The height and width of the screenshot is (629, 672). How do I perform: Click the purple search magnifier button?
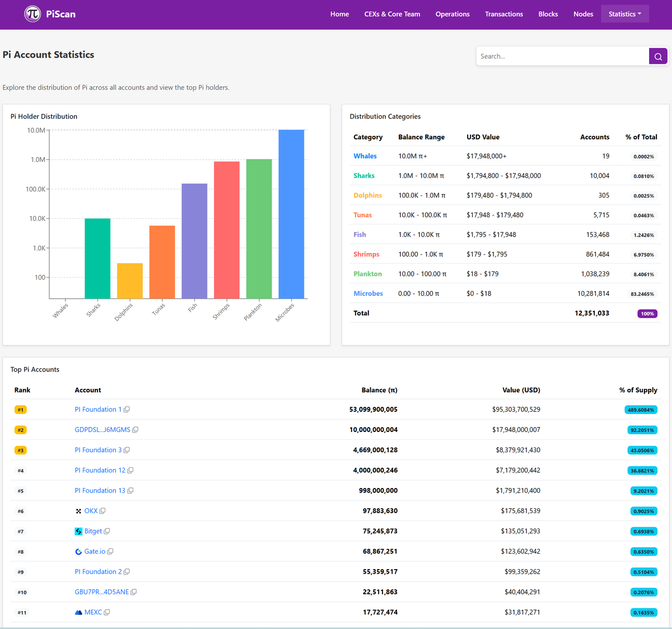658,56
